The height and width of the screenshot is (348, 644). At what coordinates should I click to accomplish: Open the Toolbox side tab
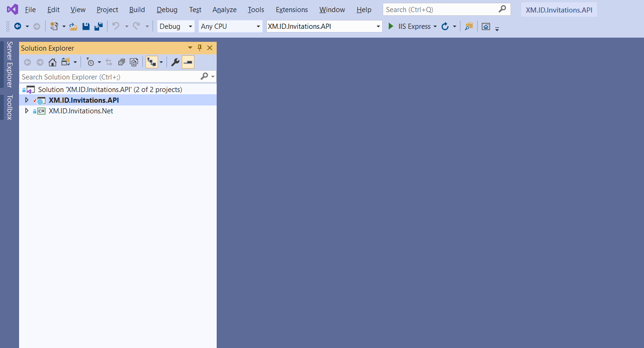[9, 107]
